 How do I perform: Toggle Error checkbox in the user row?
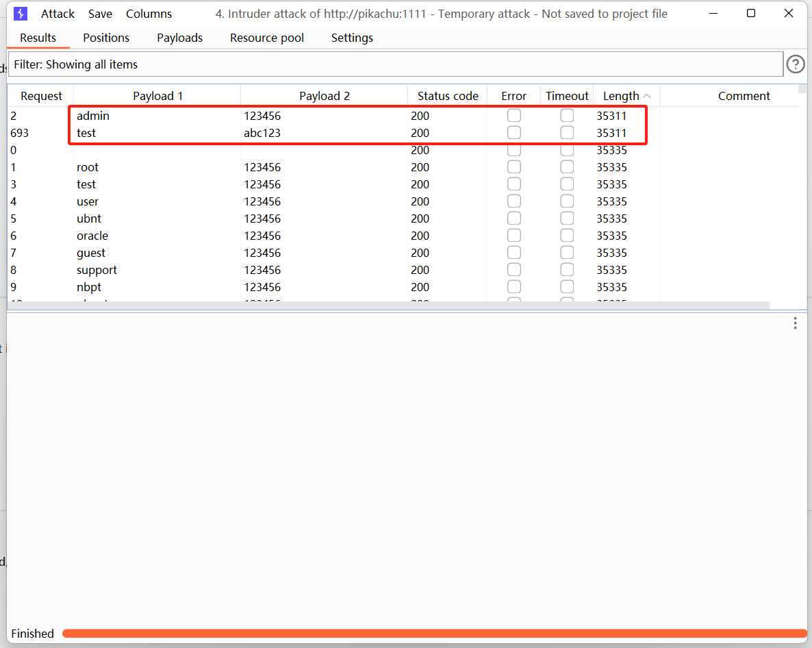pos(514,201)
